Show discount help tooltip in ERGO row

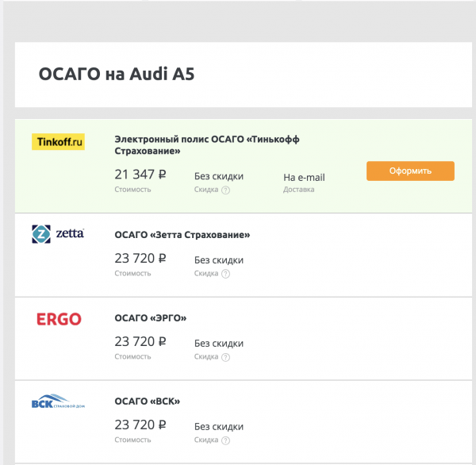(x=226, y=357)
